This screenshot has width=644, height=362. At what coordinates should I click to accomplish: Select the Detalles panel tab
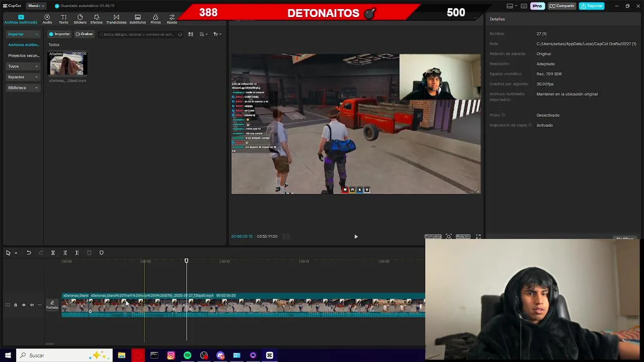click(497, 19)
